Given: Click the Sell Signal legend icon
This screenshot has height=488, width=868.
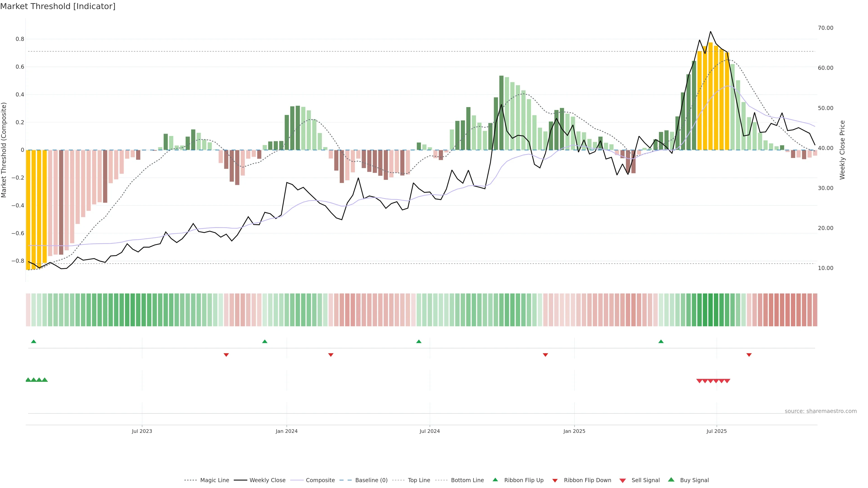Looking at the screenshot, I should point(622,480).
